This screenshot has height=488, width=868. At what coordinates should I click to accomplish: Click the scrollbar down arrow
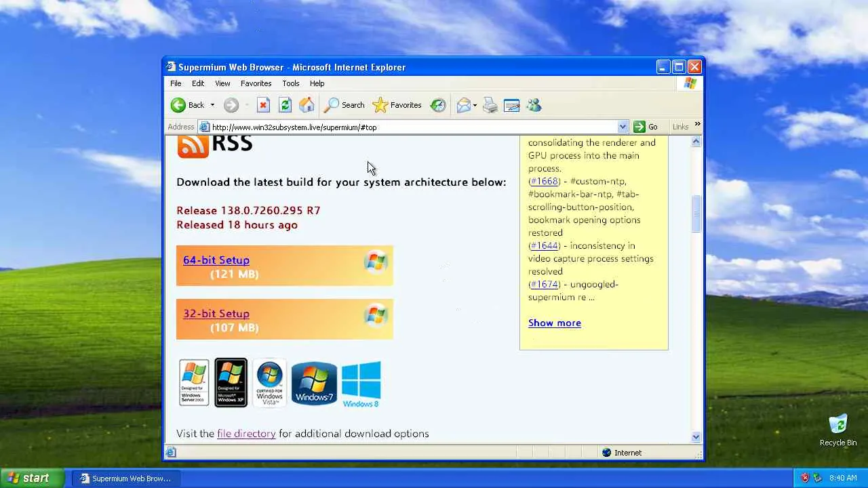pyautogui.click(x=696, y=437)
